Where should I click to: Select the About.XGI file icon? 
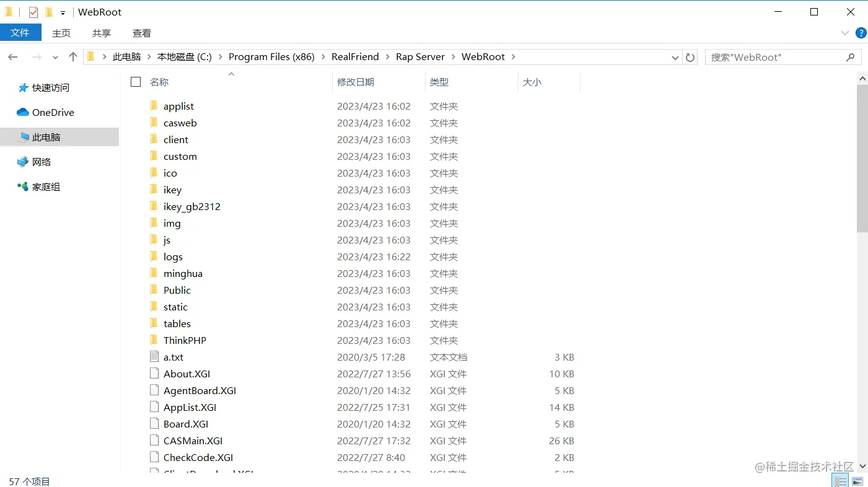154,374
